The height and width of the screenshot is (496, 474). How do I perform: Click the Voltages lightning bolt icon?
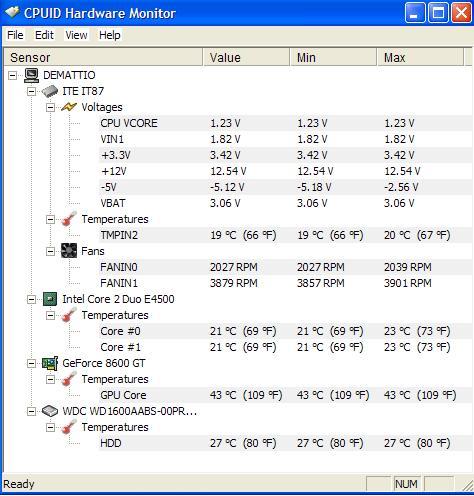coord(69,107)
